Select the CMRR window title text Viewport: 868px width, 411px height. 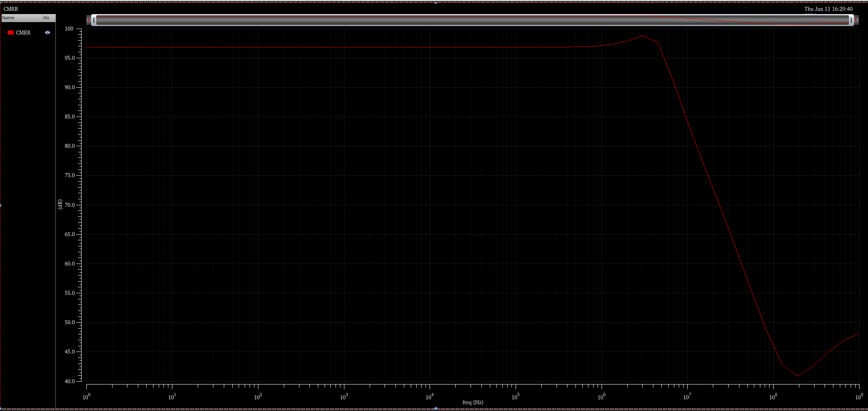[x=11, y=9]
